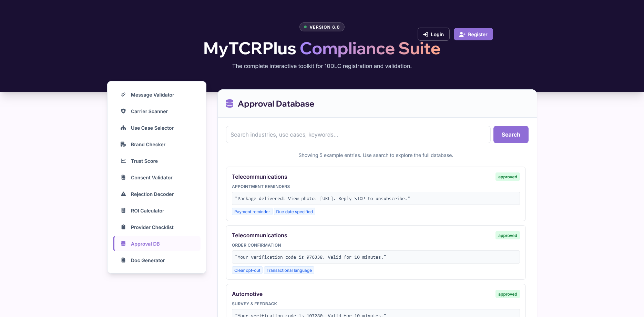Viewport: 644px width, 317px height.
Task: Click the approved badge on Automotive entry
Action: click(x=507, y=294)
